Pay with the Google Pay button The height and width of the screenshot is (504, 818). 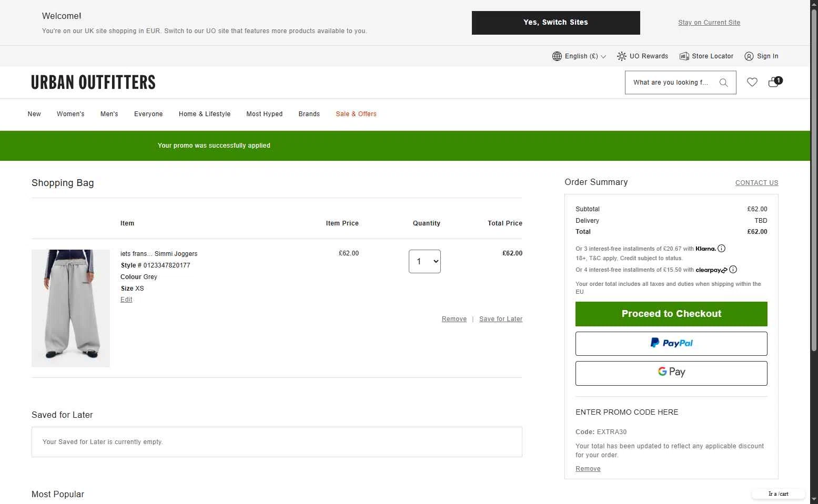[x=671, y=373]
